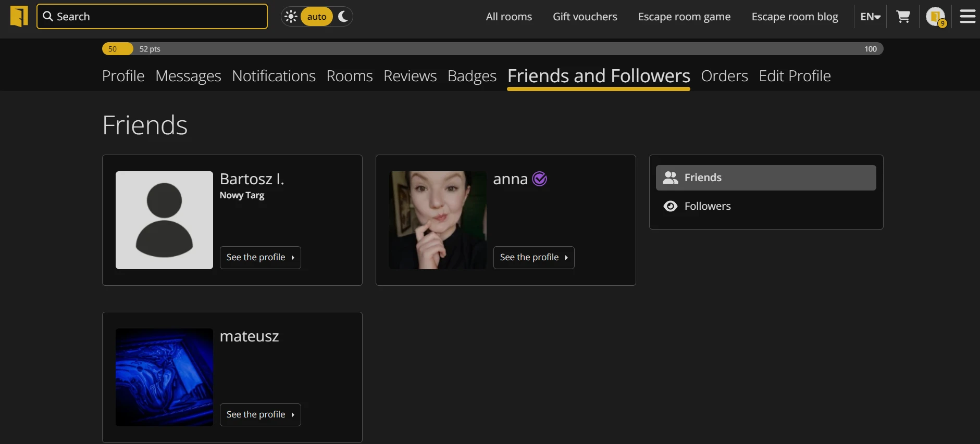Switch to dark mode moon icon

point(343,17)
